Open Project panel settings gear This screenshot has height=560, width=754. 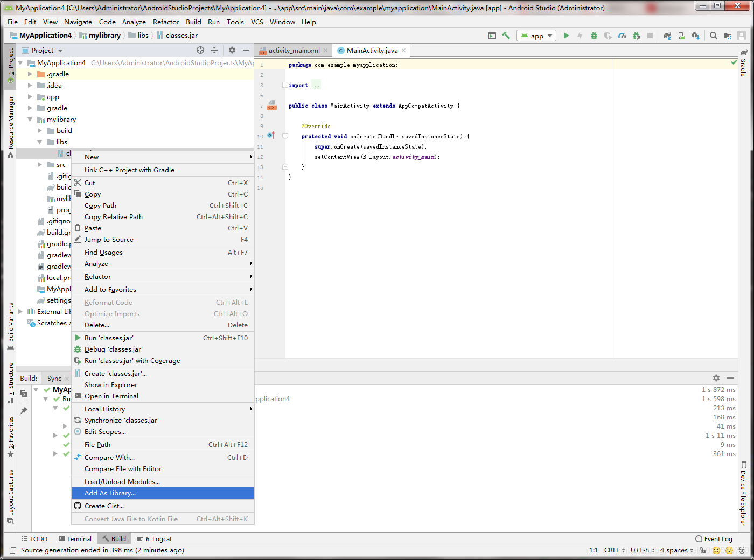pyautogui.click(x=232, y=50)
